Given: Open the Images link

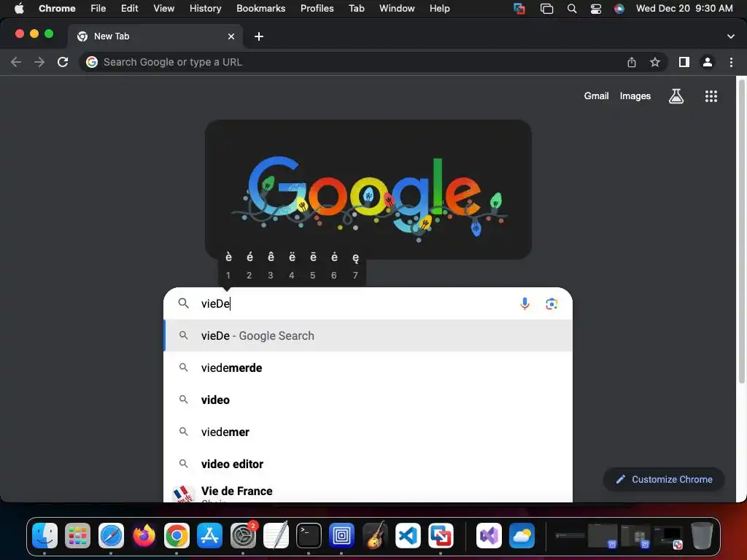Looking at the screenshot, I should pos(635,96).
